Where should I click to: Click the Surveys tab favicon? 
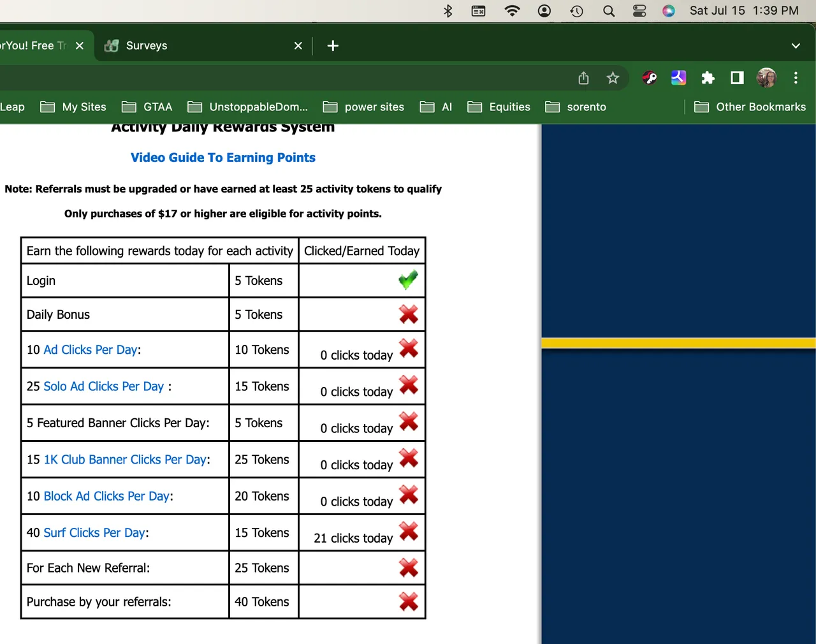[112, 45]
